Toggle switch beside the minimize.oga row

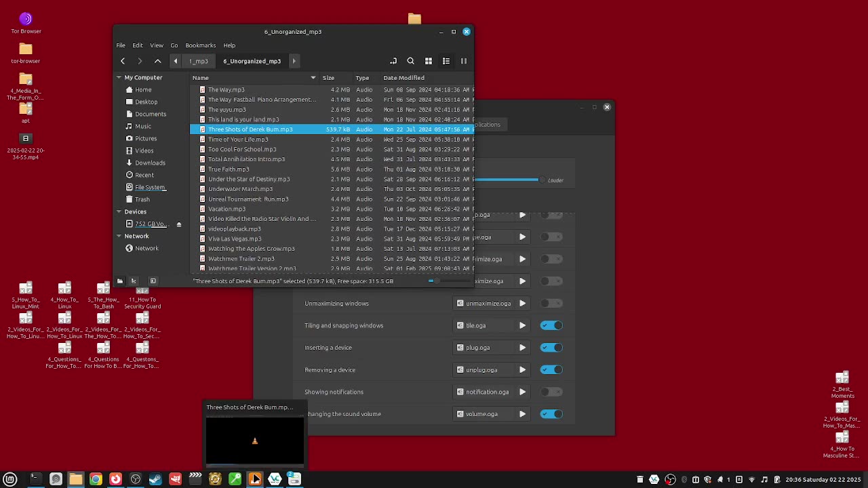pyautogui.click(x=551, y=259)
